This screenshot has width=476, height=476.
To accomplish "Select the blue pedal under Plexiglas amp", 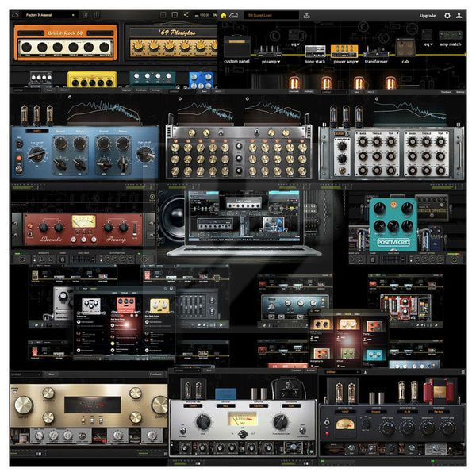I will point(202,80).
